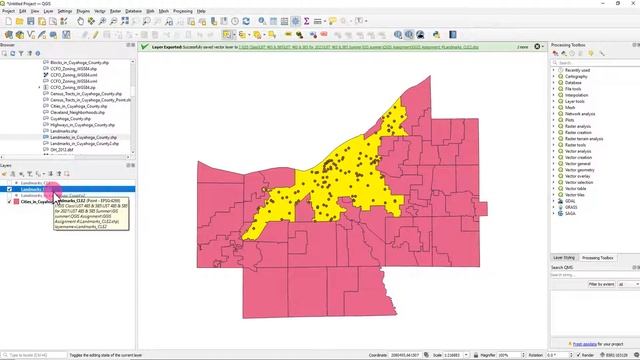Expand the CCFO_Zoning_WGS84.zip browser item
Image resolution: width=640 pixels, height=360 pixels.
(x=40, y=87)
